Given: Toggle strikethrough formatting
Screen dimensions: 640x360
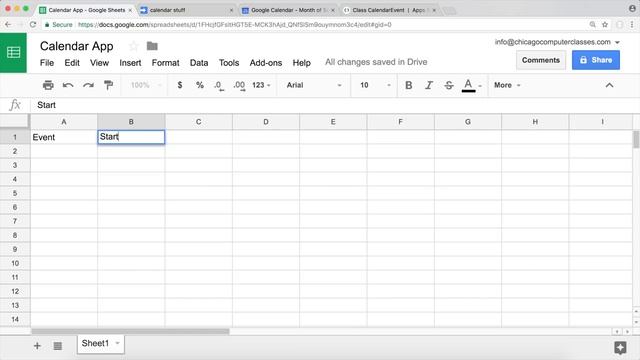Looking at the screenshot, I should point(449,85).
